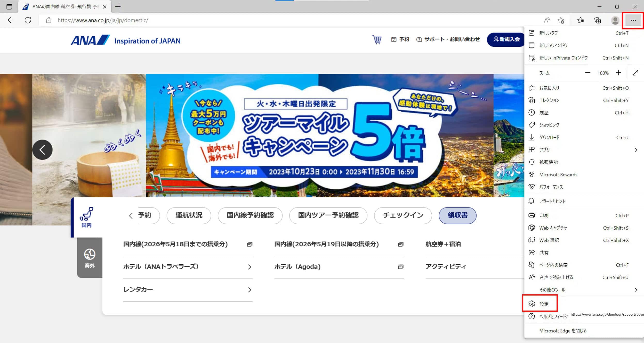The image size is (644, 343).
Task: Open the Favorites list toolbar icon
Action: [x=580, y=20]
